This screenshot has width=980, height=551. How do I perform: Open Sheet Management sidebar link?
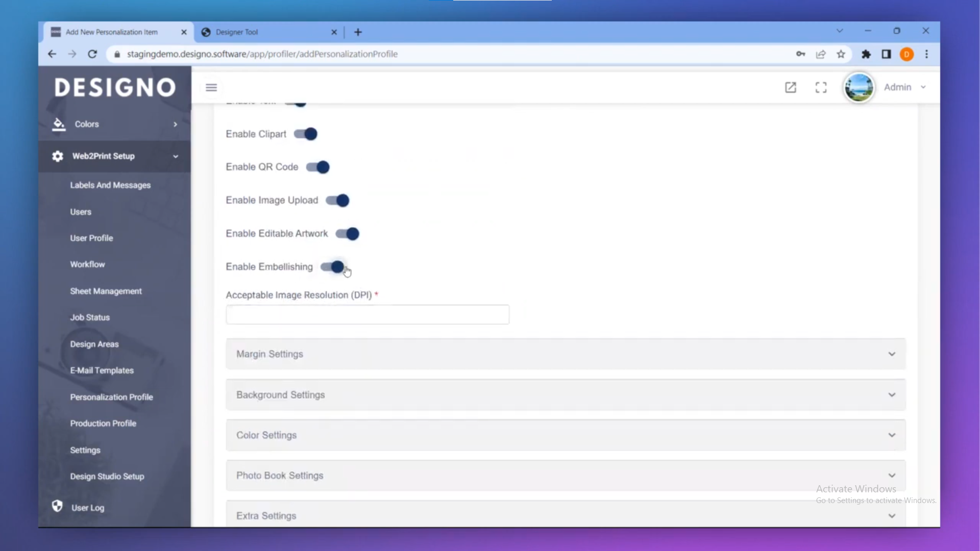(106, 291)
